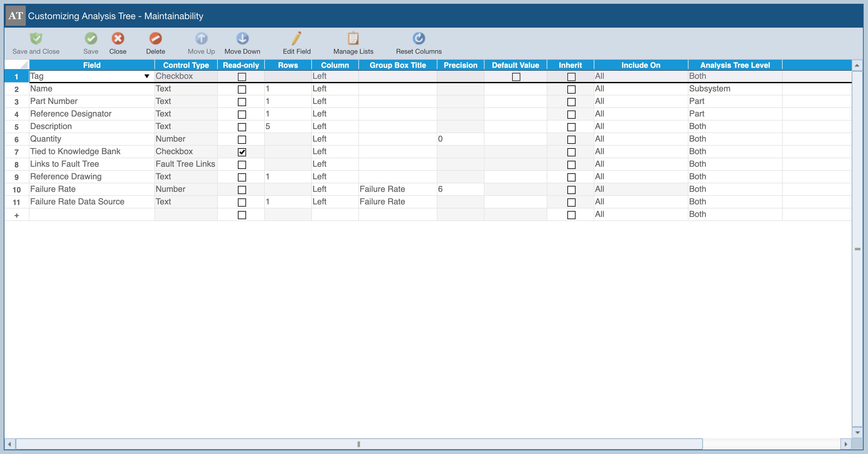
Task: Click the horizontal scrollbar thumb
Action: [358, 444]
